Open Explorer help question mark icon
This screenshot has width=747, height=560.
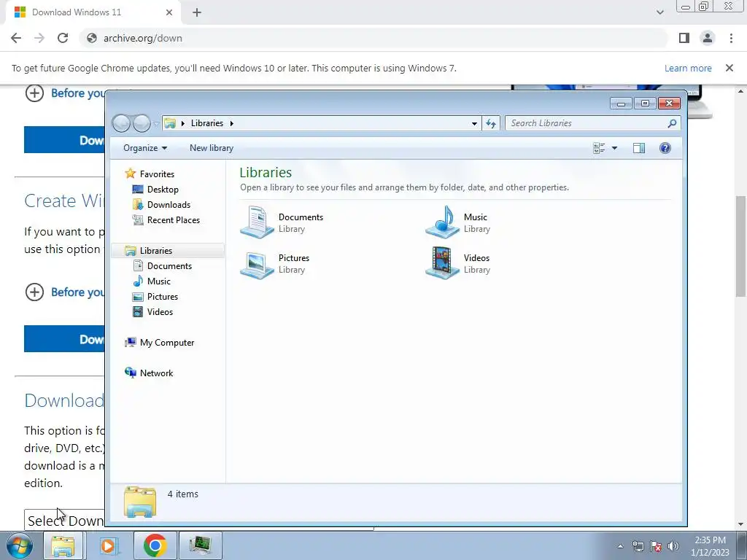[x=665, y=148]
